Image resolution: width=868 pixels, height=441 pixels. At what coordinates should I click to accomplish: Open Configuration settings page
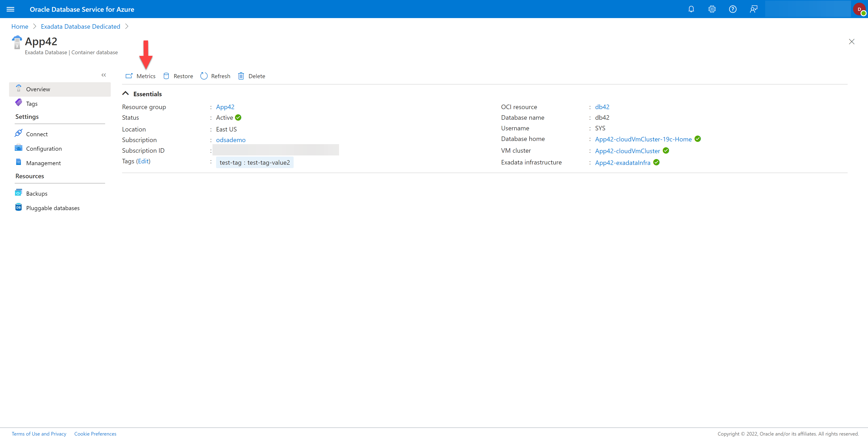(x=60, y=149)
